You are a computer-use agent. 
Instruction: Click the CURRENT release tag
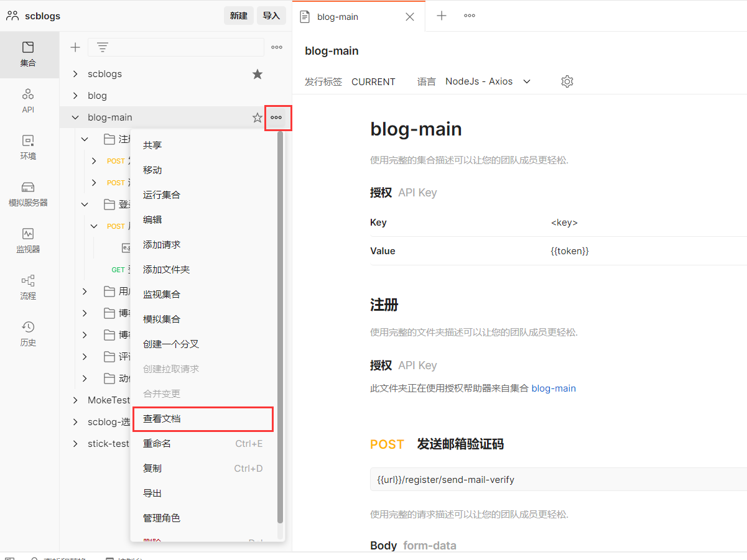[373, 81]
